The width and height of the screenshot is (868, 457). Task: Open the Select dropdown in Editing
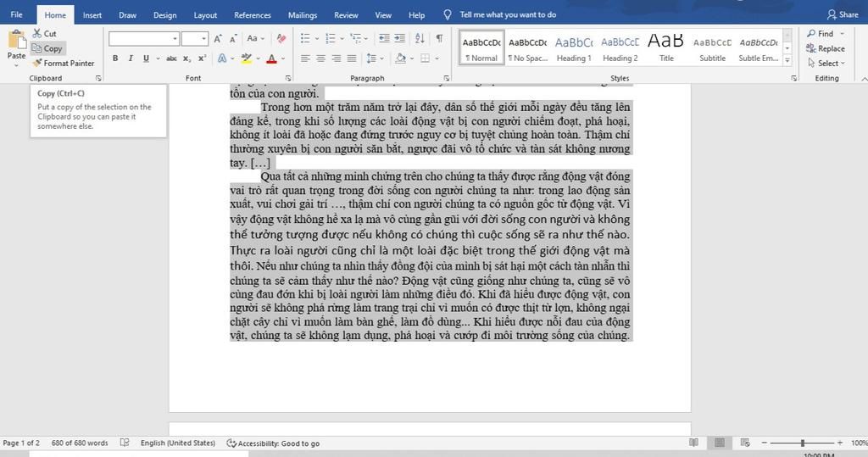826,63
